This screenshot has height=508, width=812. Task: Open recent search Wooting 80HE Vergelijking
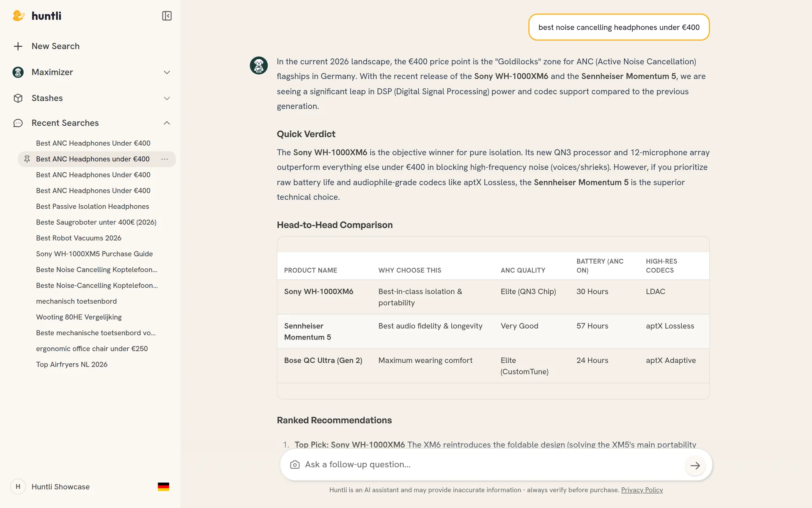point(79,317)
